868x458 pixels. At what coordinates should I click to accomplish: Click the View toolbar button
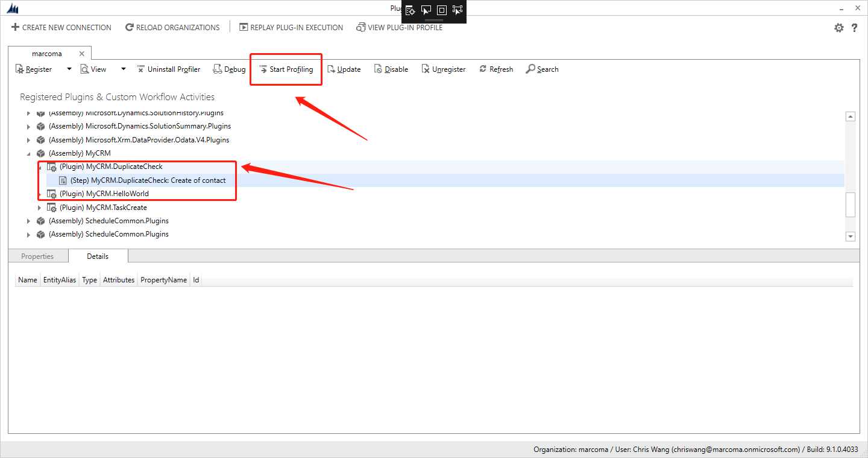[x=93, y=69]
